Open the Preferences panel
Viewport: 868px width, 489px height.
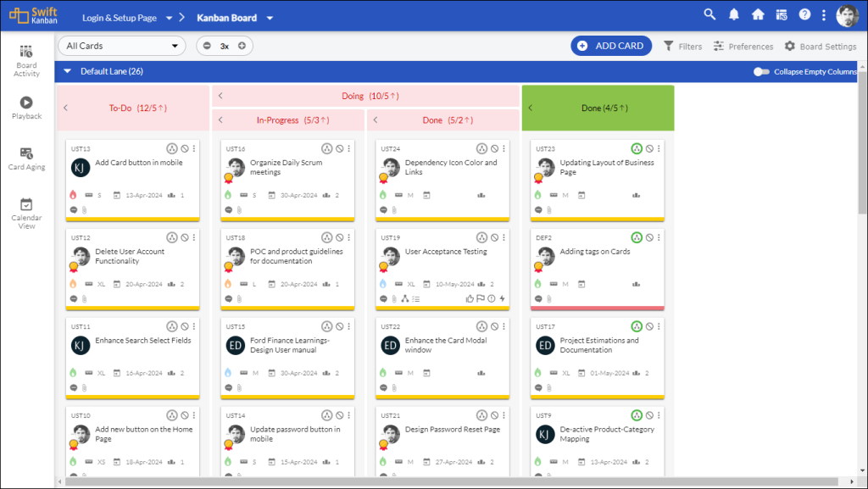click(743, 46)
